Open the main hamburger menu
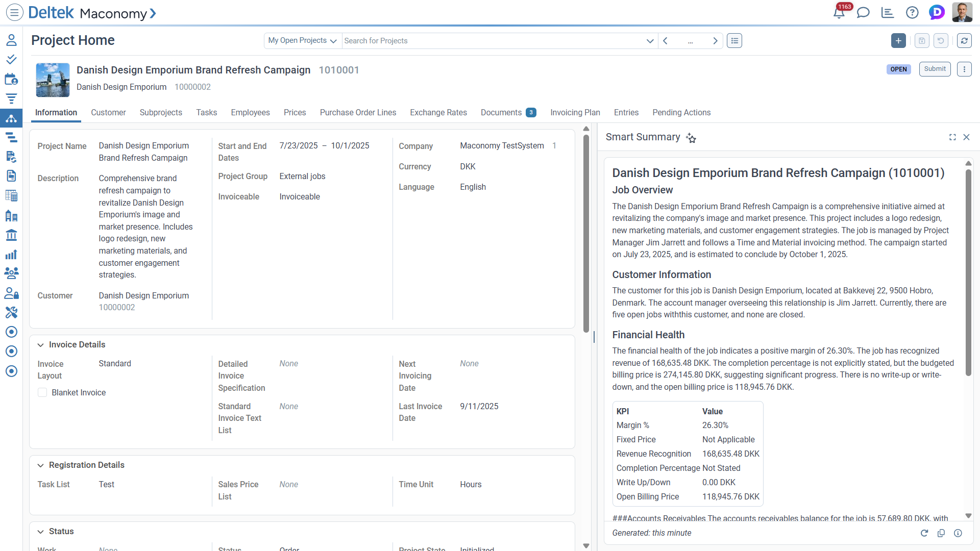Viewport: 980px width, 551px height. coord(15,12)
